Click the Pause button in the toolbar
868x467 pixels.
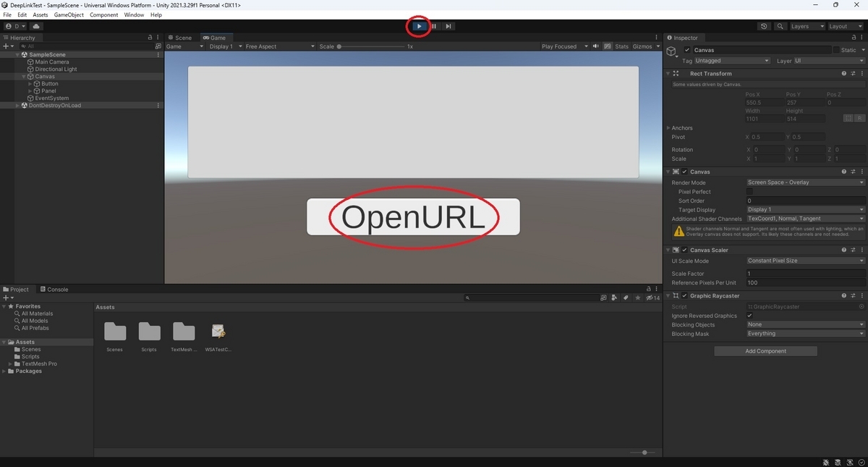point(434,26)
